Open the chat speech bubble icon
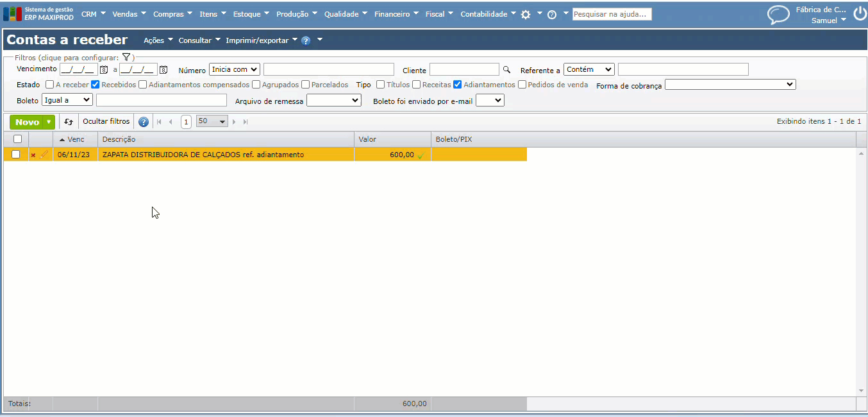Screen dimensions: 868x417 [778, 15]
